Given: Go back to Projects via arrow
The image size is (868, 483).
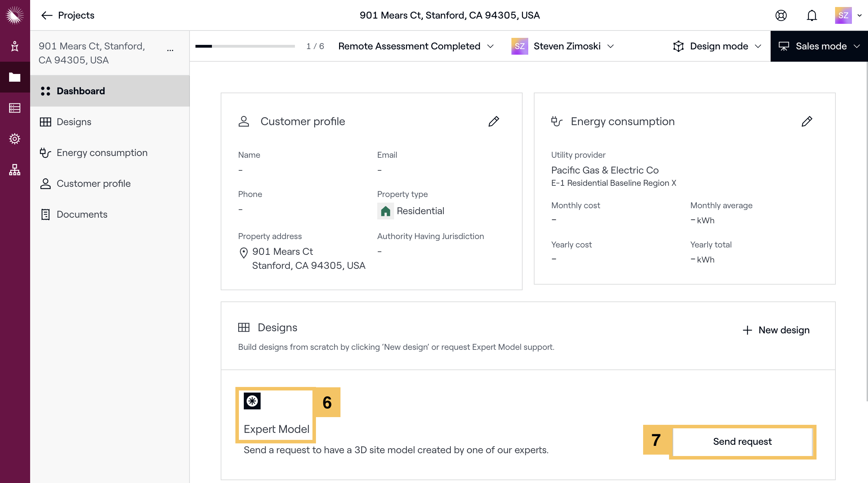Looking at the screenshot, I should tap(47, 15).
